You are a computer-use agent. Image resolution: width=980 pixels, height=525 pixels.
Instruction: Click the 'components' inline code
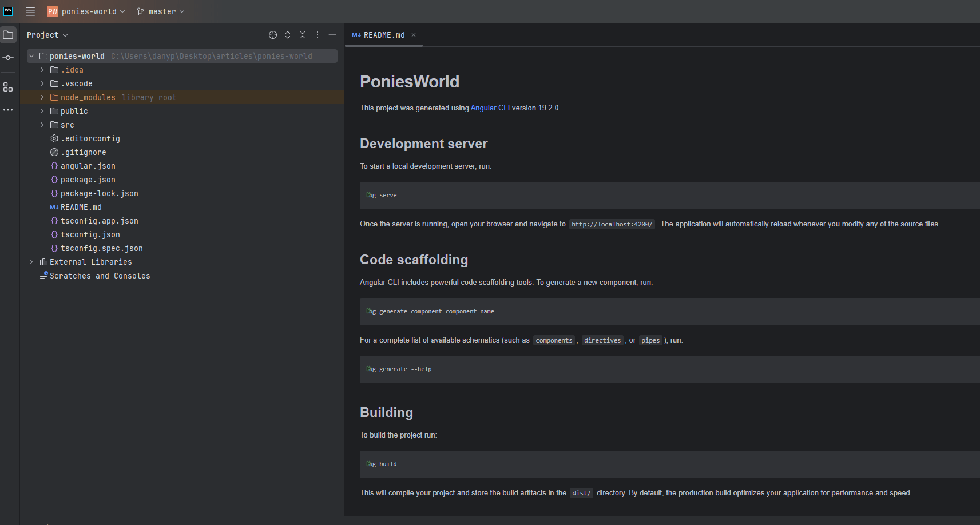coord(554,340)
